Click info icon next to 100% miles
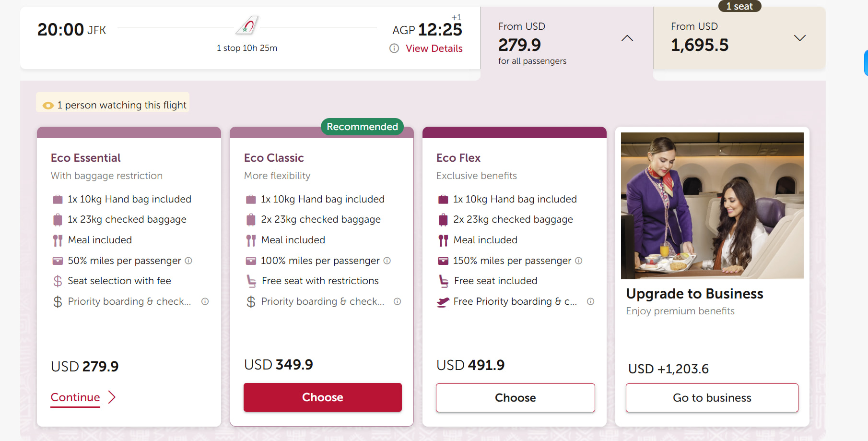The width and height of the screenshot is (868, 441). tap(387, 261)
